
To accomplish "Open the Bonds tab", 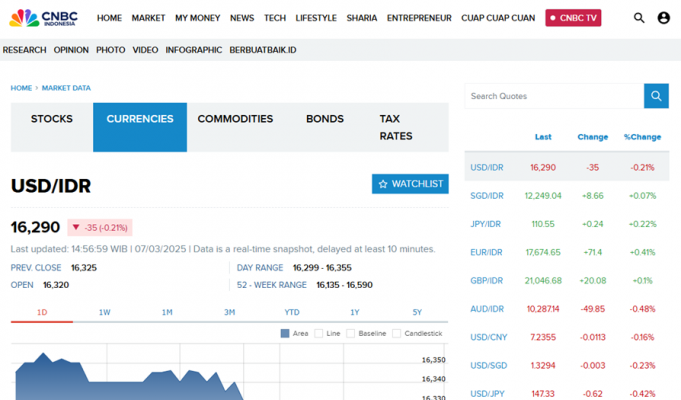I will [324, 119].
